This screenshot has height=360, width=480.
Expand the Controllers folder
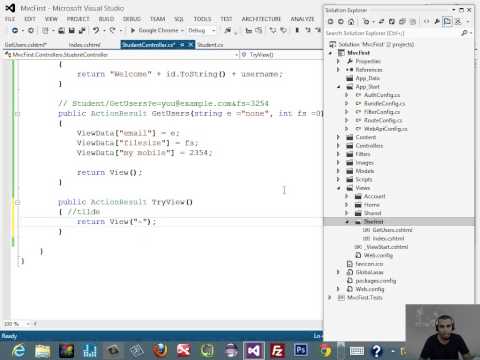tap(338, 146)
